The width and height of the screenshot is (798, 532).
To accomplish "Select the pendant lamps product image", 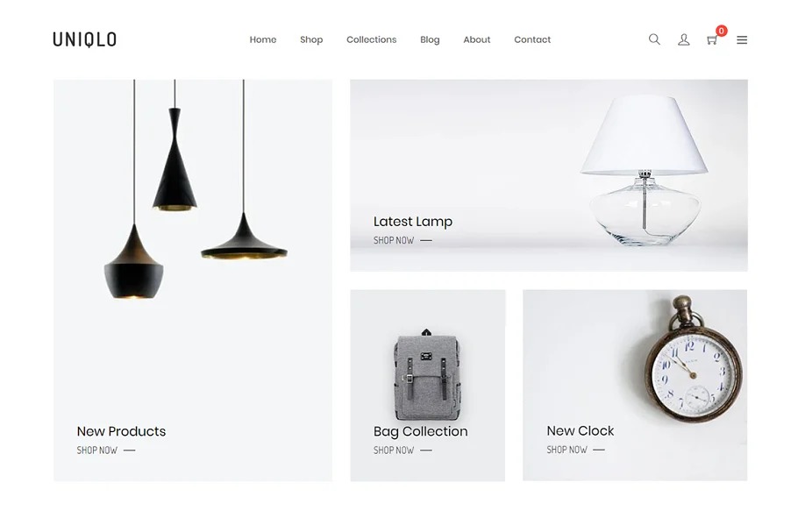I will (196, 189).
